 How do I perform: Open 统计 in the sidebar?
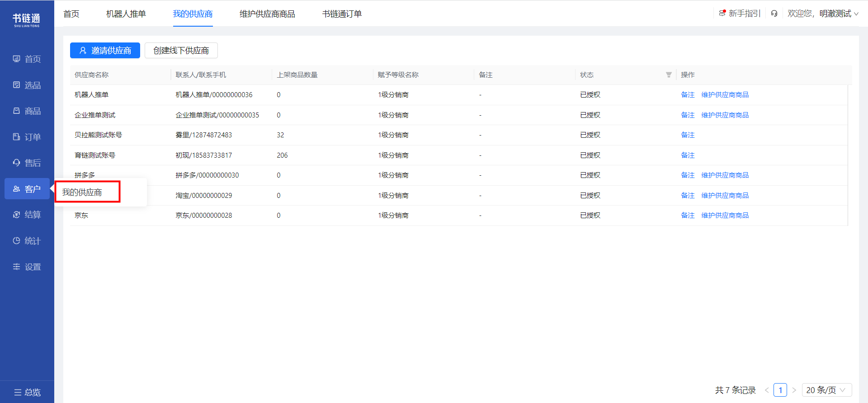tap(27, 241)
